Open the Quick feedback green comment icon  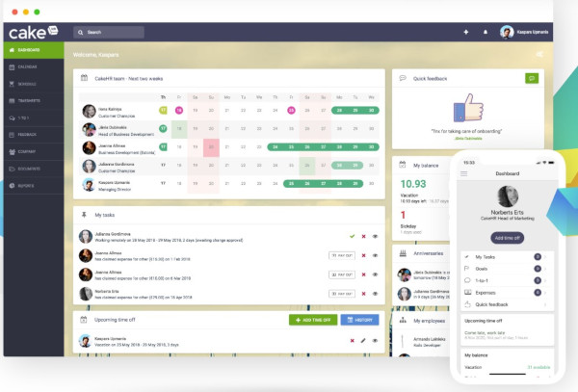(x=531, y=77)
